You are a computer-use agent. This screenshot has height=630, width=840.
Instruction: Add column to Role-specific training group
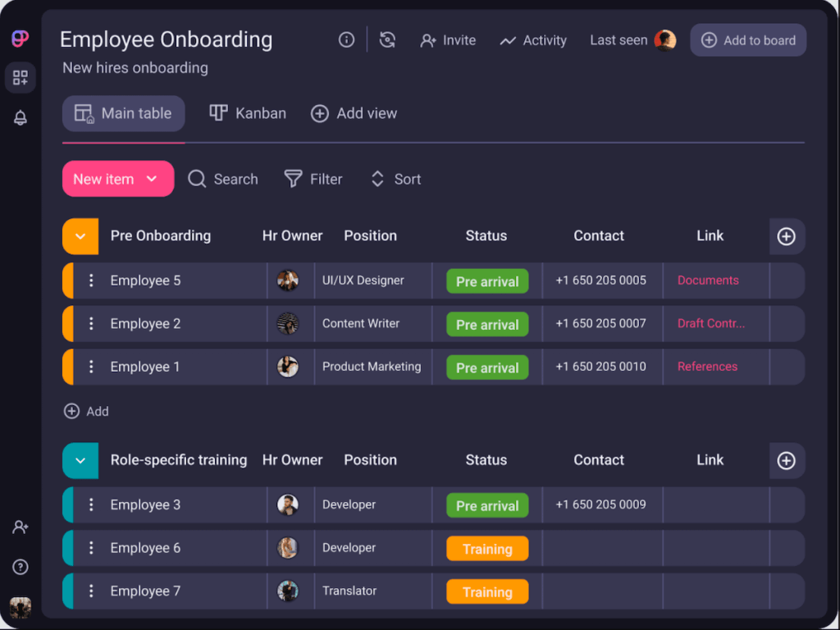pos(786,461)
